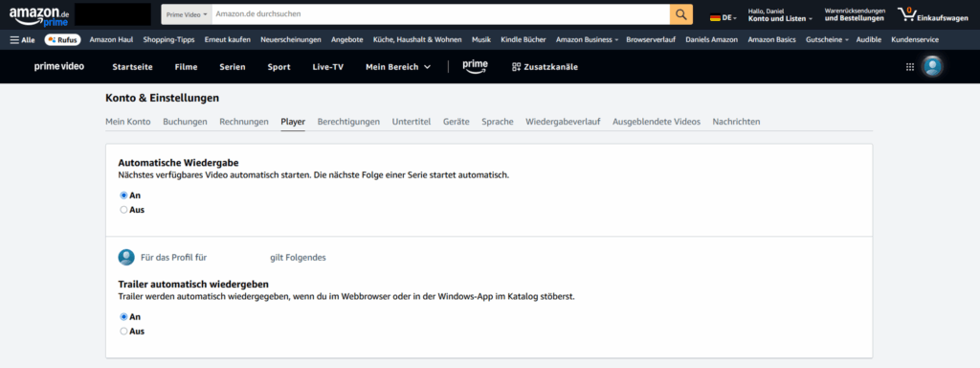Open the Rufus assistant
The width and height of the screenshot is (980, 368).
point(62,40)
